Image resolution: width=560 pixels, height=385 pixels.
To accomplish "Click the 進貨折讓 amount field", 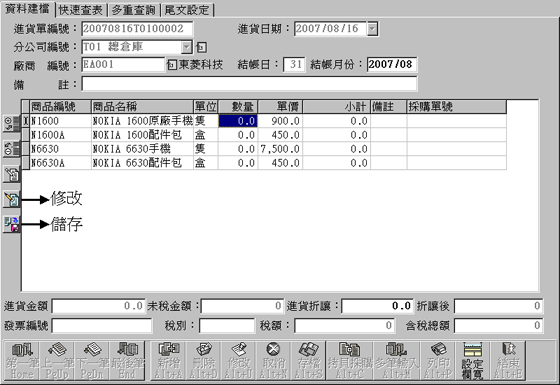I will [377, 306].
